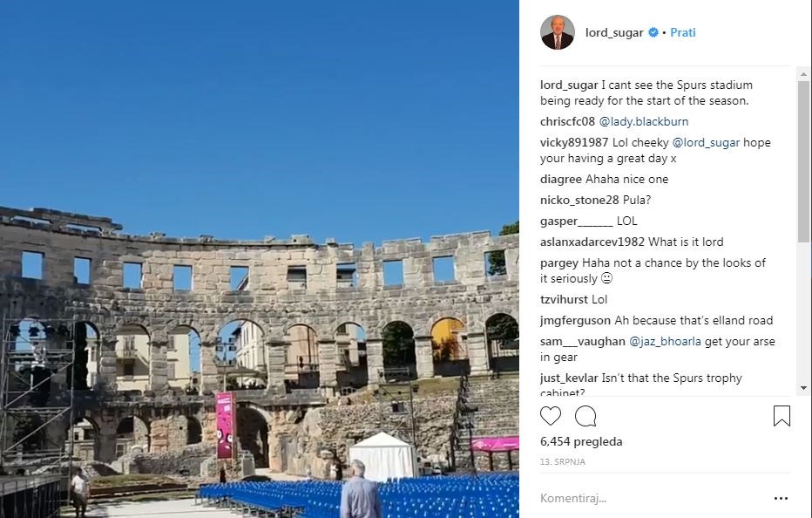812x518 pixels.
Task: Open lord_sugar profile picture avatar
Action: tap(558, 32)
